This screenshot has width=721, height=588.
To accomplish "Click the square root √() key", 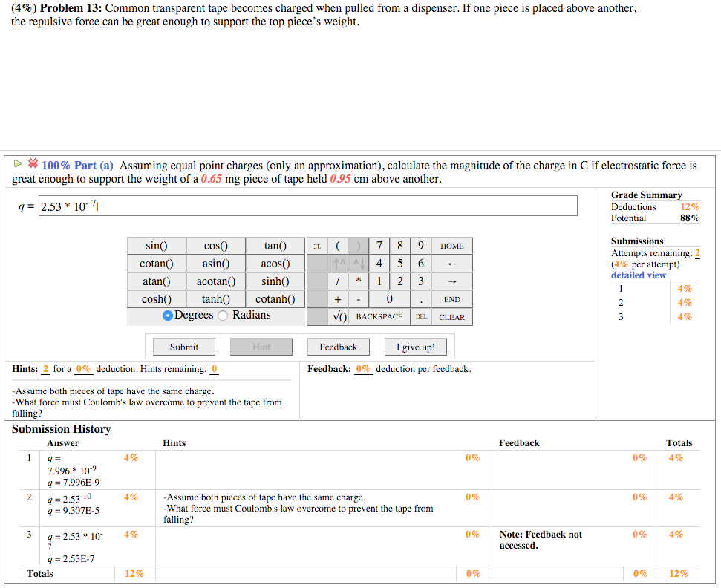I will (338, 316).
